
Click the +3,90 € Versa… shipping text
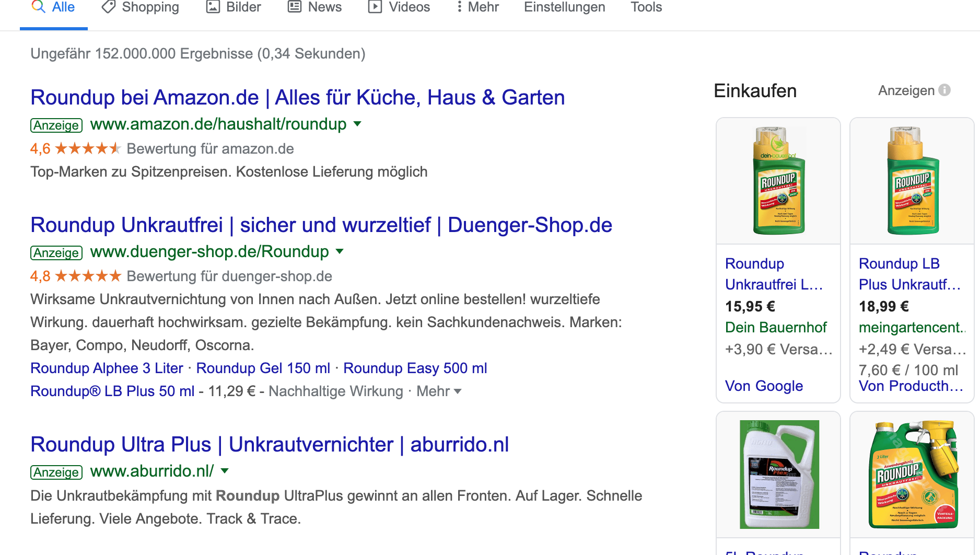(x=778, y=350)
